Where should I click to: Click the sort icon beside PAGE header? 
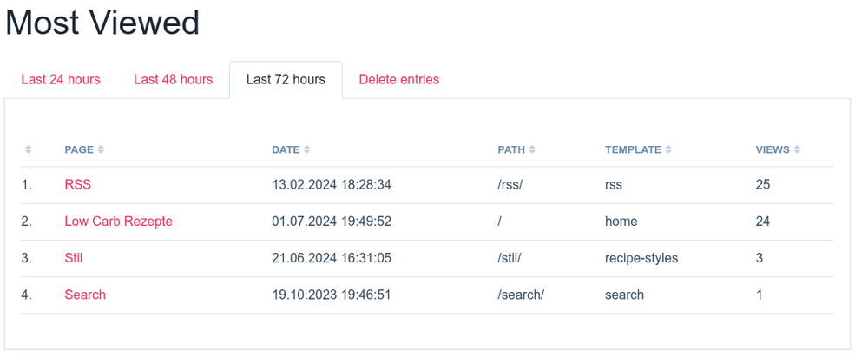coord(101,149)
